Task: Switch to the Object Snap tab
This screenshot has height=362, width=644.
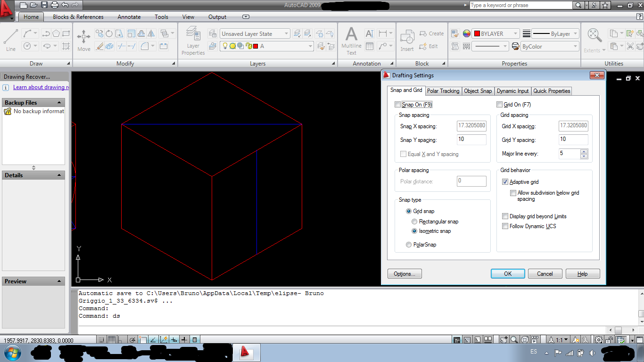Action: point(478,91)
